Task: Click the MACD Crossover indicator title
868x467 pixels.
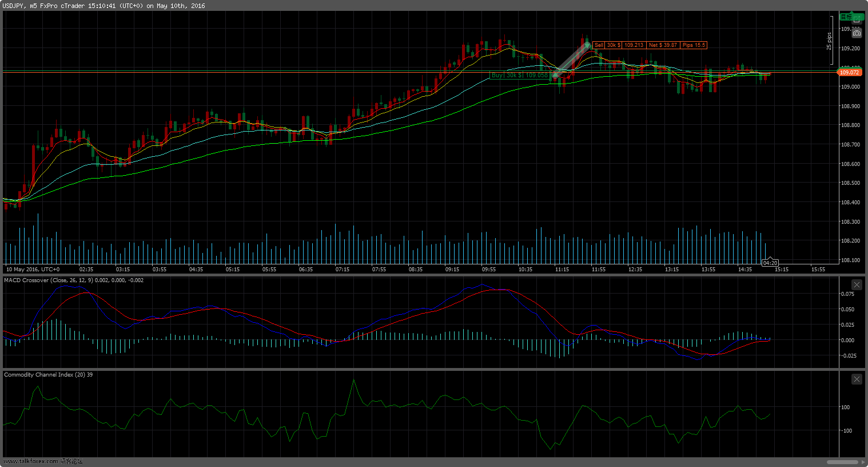Action: coord(74,280)
